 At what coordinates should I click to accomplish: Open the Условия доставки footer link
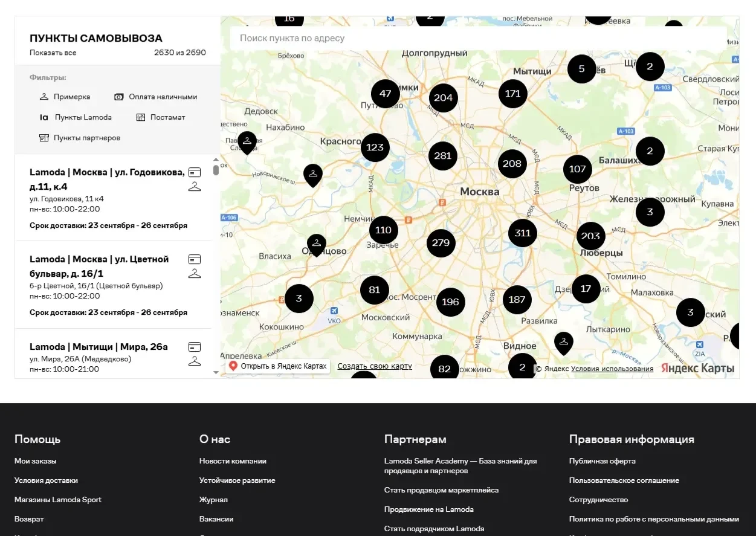(x=46, y=480)
